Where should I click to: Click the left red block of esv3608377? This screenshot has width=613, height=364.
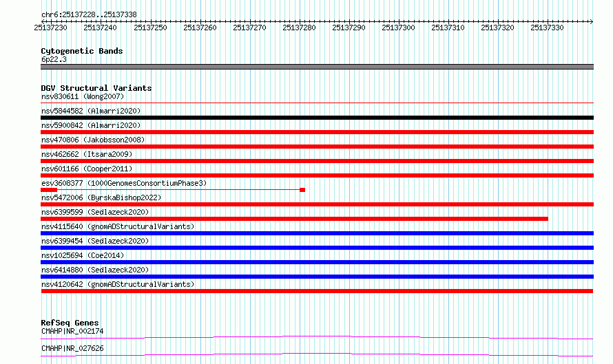49,190
